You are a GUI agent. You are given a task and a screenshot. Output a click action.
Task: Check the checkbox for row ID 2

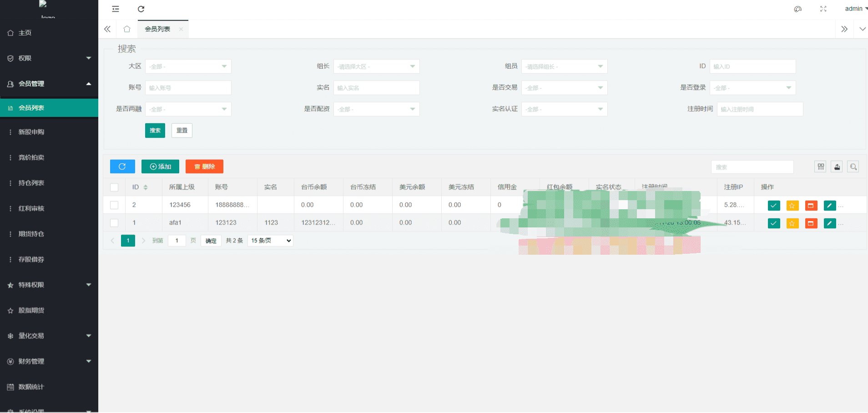click(x=114, y=205)
